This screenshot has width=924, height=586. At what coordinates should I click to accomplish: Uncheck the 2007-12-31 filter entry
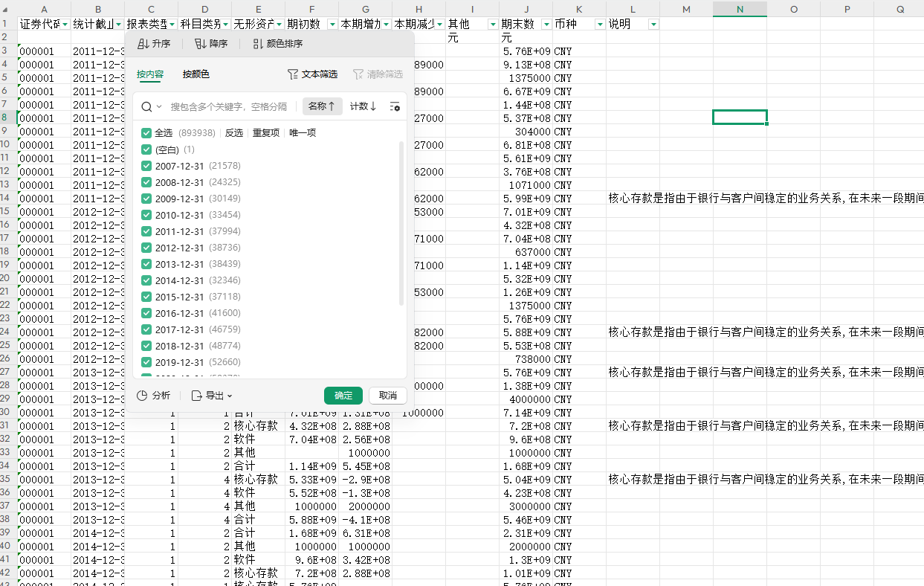[146, 165]
